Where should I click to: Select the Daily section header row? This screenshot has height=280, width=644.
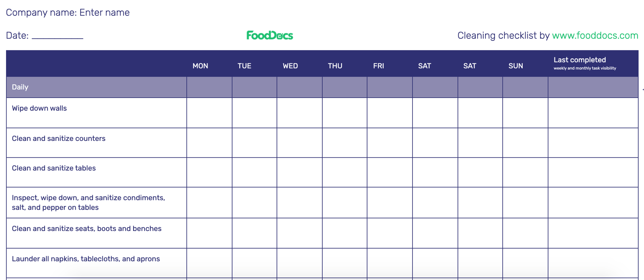tap(20, 87)
